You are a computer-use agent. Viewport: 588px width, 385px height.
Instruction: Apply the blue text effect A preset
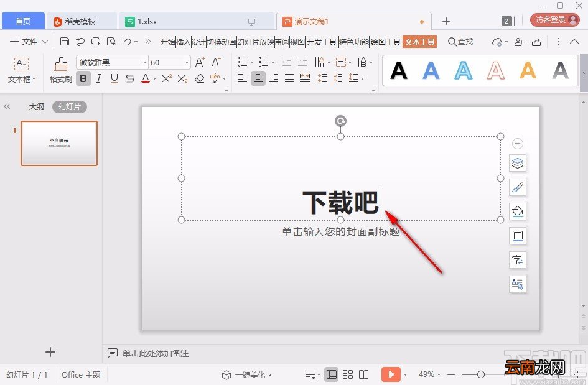(431, 70)
